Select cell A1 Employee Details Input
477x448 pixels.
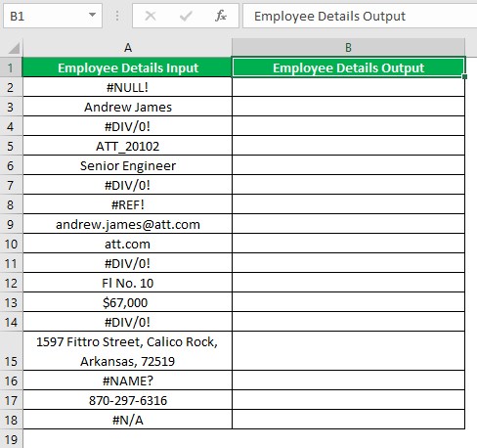tap(127, 67)
